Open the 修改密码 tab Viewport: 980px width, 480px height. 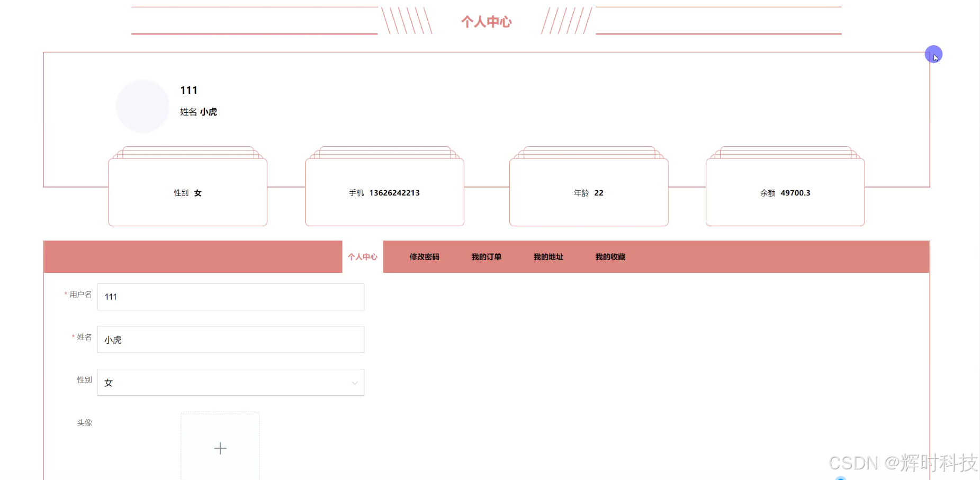[424, 257]
